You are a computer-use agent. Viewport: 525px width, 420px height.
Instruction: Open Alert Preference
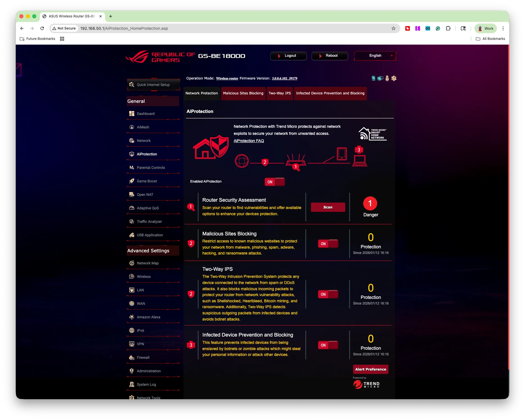[371, 369]
